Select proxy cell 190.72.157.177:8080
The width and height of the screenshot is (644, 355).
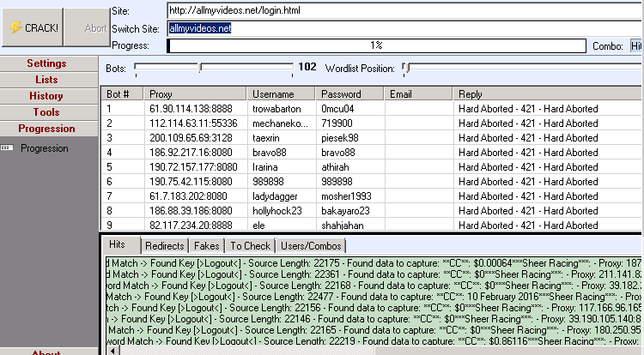coord(193,167)
